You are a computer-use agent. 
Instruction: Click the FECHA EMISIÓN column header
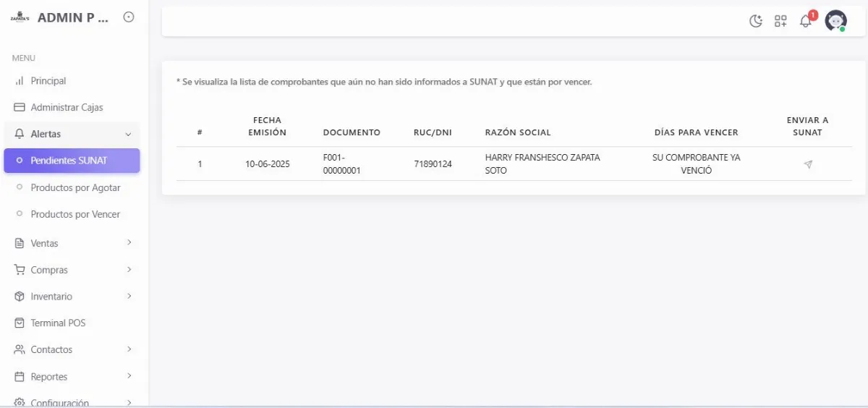click(x=268, y=127)
